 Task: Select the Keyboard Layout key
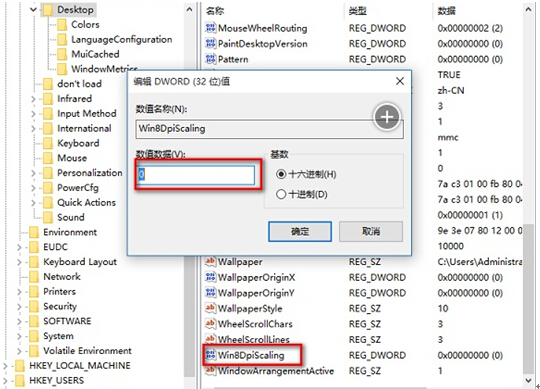click(80, 262)
